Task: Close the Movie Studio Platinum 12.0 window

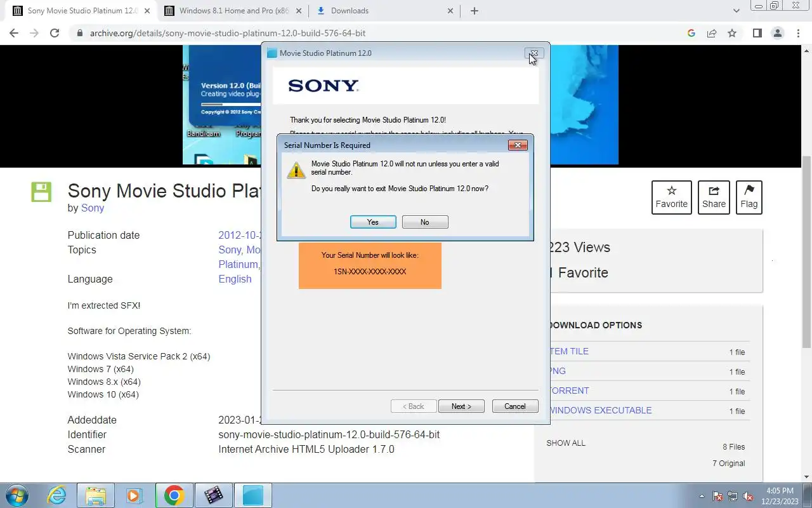Action: (x=534, y=53)
